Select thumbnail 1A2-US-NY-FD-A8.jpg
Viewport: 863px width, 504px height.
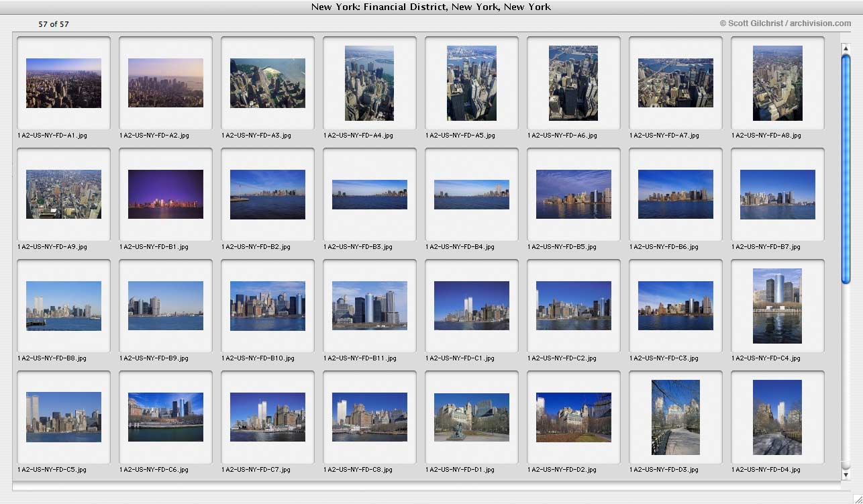point(778,83)
